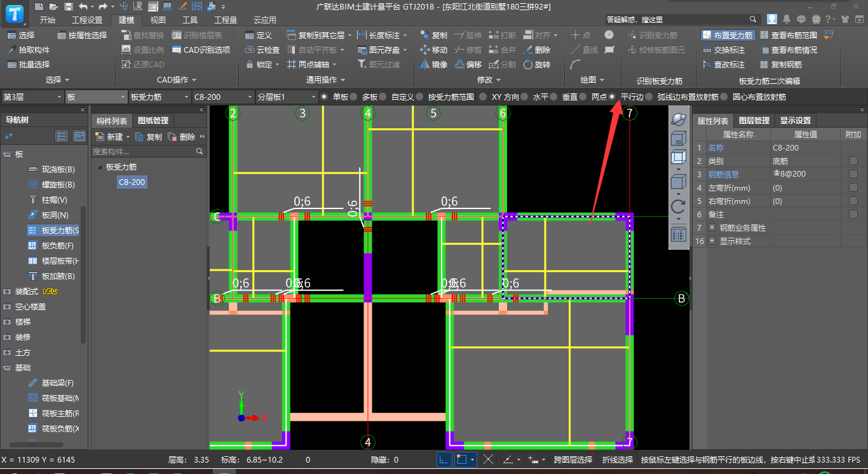Image resolution: width=868 pixels, height=474 pixels.
Task: Click the 批量选择 batch select tool
Action: click(29, 65)
